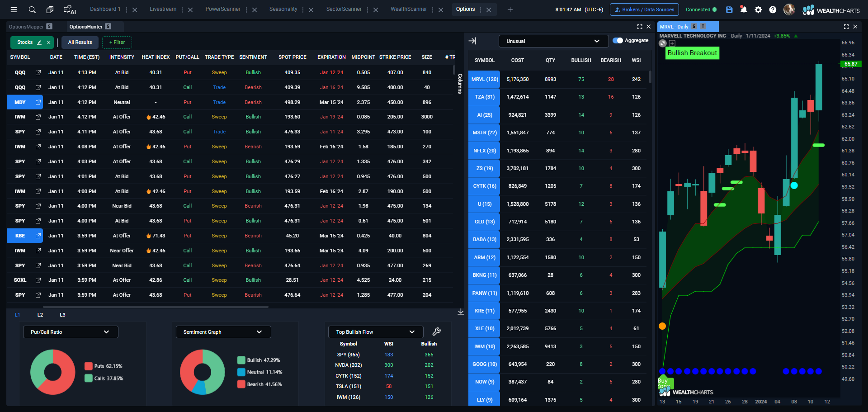
Task: Sort by the HEAT INDEX column header
Action: coord(156,57)
